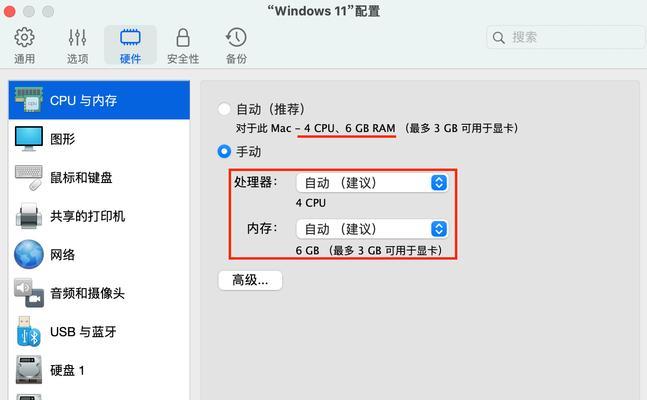This screenshot has height=400, width=647.
Task: Open the 内存 memory dropdown
Action: tap(372, 229)
